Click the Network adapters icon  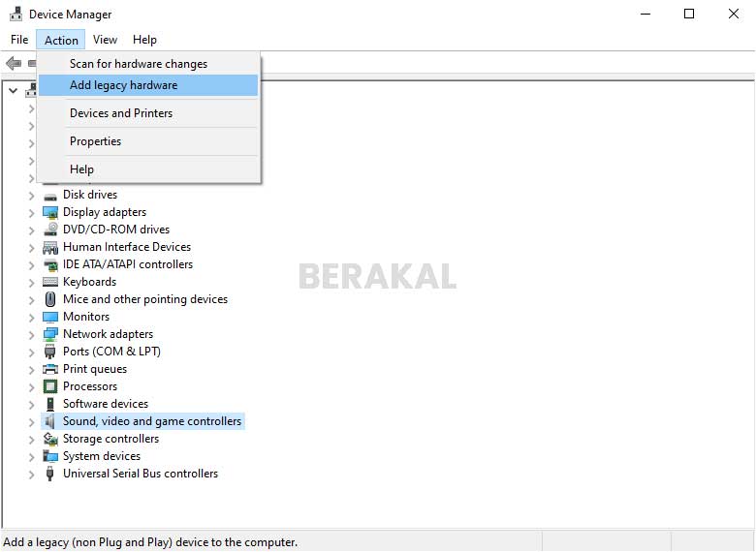point(50,334)
